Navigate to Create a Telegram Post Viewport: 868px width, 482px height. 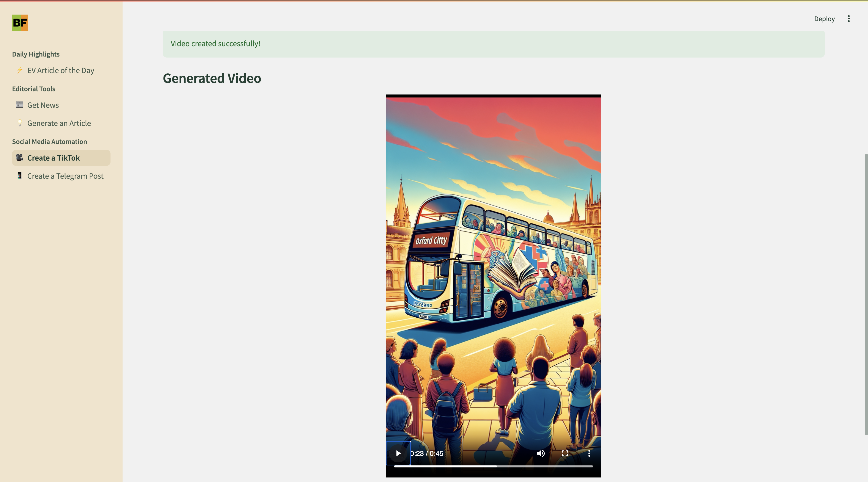point(65,176)
